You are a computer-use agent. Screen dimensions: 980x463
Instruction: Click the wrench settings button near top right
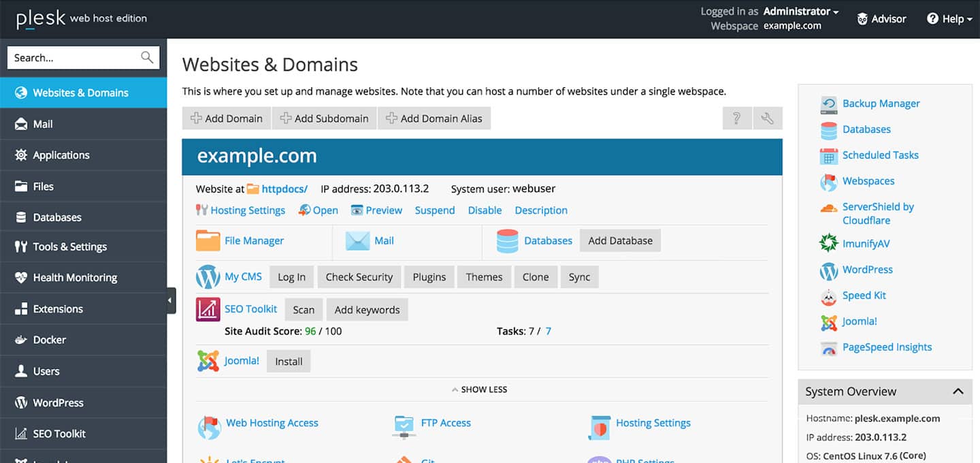[x=768, y=118]
